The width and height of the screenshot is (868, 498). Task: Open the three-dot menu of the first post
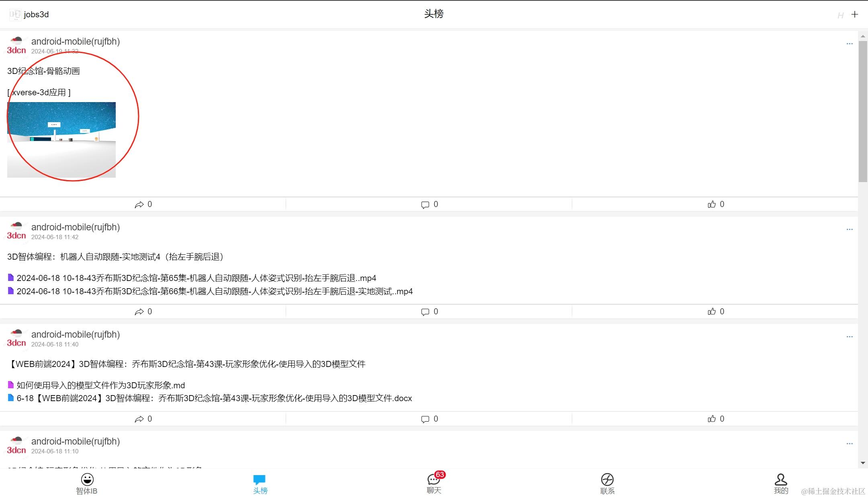pyautogui.click(x=849, y=43)
